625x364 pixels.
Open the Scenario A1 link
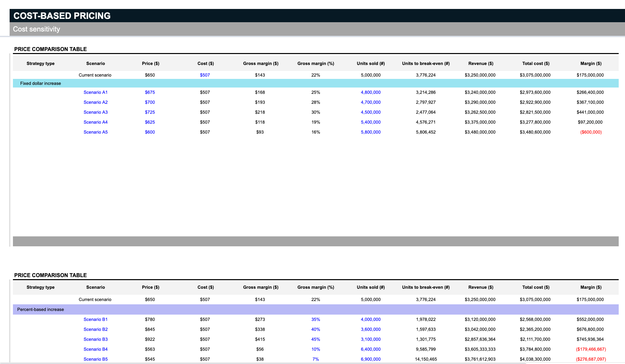95,92
